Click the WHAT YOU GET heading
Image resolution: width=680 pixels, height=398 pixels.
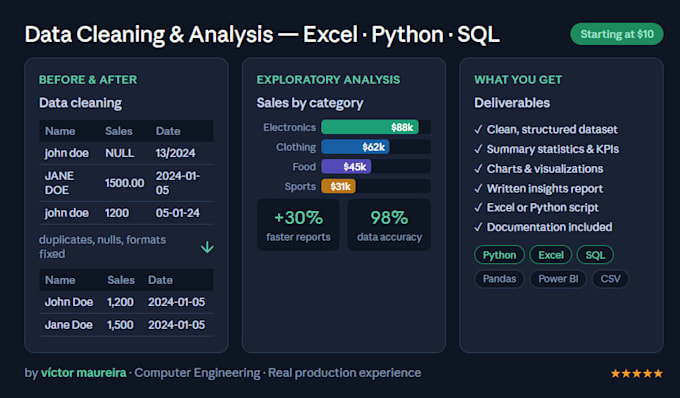(518, 80)
